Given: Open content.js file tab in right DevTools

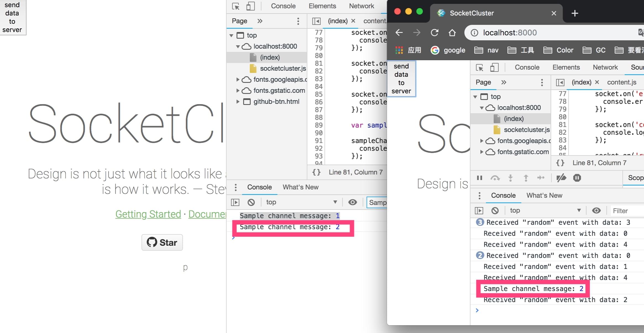Looking at the screenshot, I should (x=622, y=82).
